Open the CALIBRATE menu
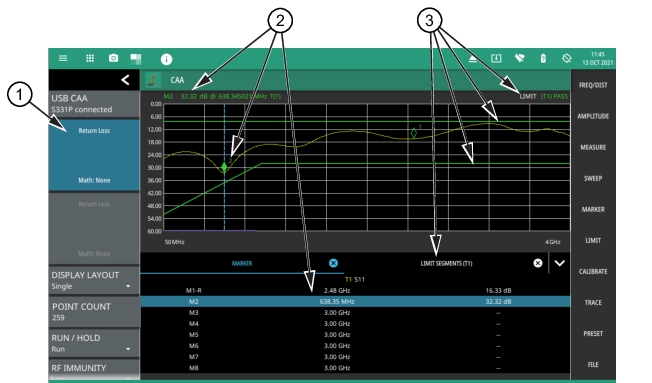 coord(593,271)
